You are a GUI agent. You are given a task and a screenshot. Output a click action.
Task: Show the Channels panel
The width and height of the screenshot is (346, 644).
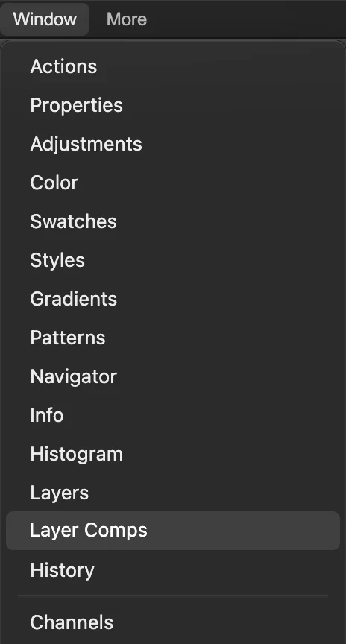(173, 622)
